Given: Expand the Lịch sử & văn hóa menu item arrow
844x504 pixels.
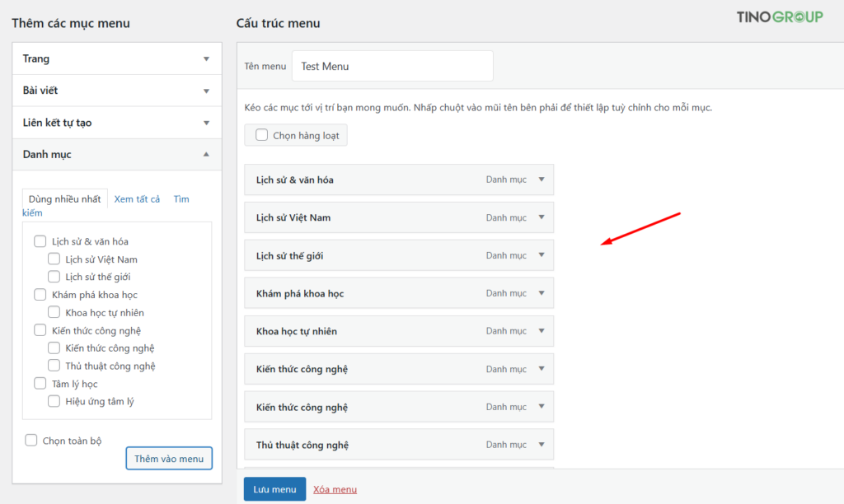Looking at the screenshot, I should tap(542, 180).
